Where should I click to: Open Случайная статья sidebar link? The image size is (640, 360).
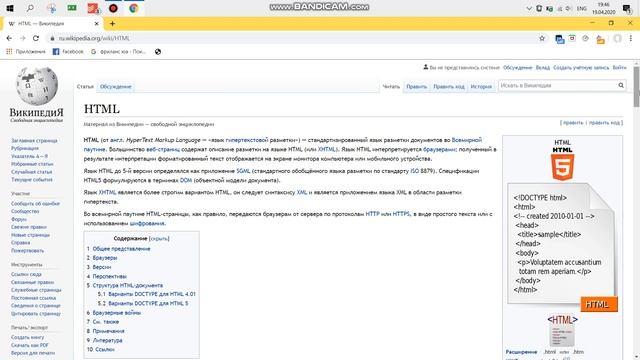(x=31, y=172)
